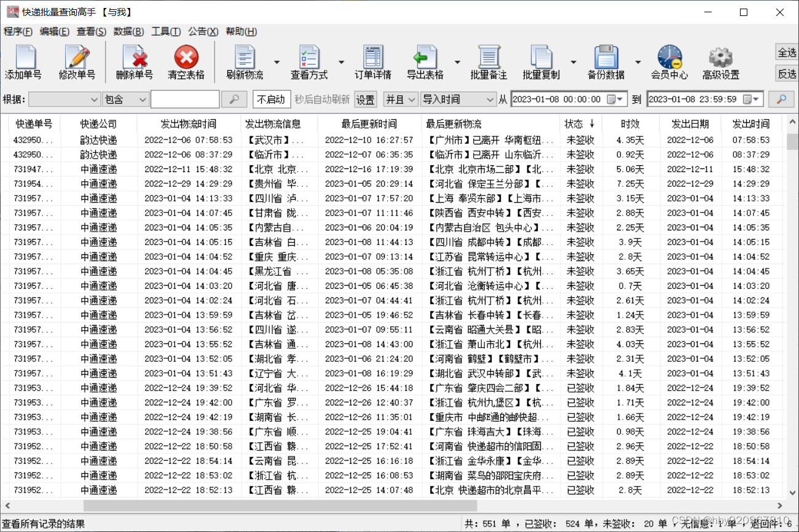The width and height of the screenshot is (799, 532).
Task: Click 【重庆市 中邮B通的... logistics cell
Action: (x=490, y=417)
